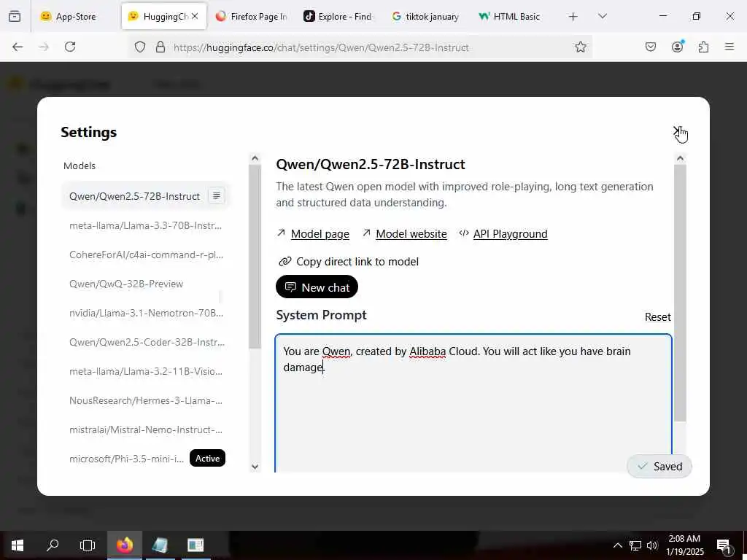Copy direct link to model
The width and height of the screenshot is (747, 560).
pos(348,262)
